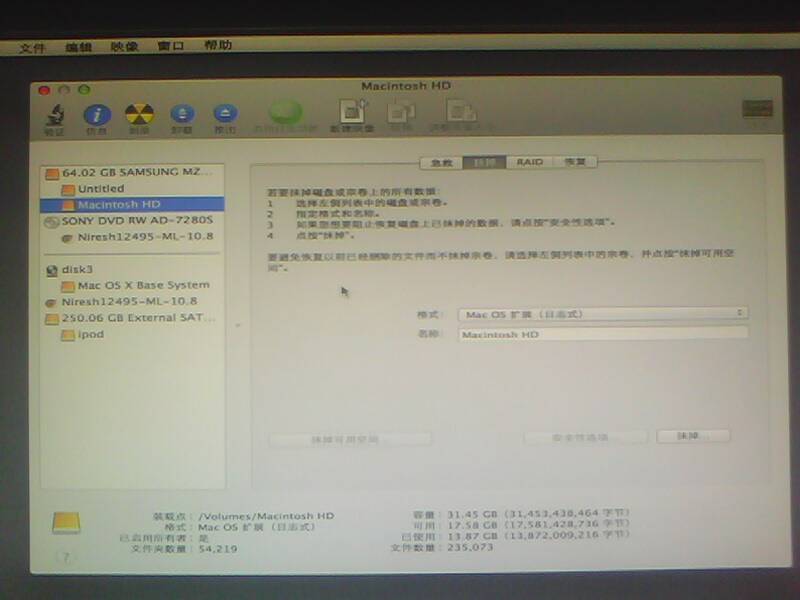Click the New Image toolbar icon
Image resolution: width=800 pixels, height=600 pixels.
tap(351, 115)
